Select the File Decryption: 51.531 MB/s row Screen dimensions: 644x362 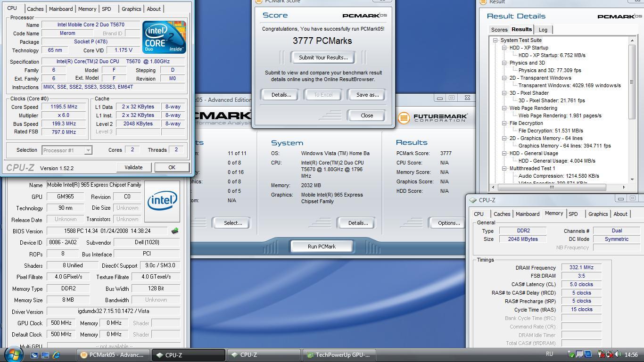pyautogui.click(x=551, y=131)
